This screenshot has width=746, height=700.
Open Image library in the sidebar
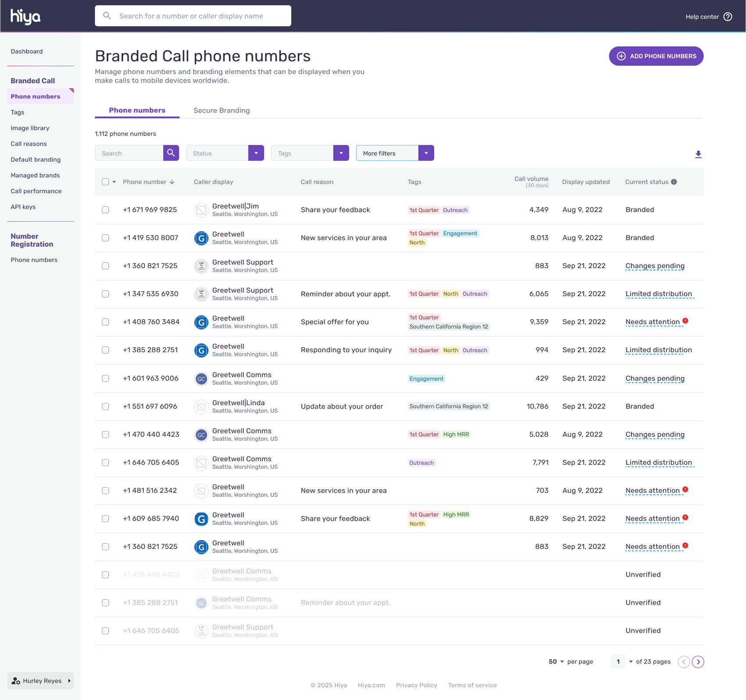click(30, 128)
